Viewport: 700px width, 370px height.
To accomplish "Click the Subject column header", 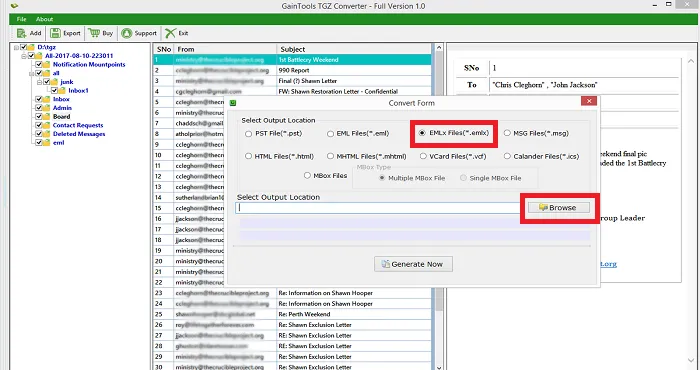I will tap(354, 49).
